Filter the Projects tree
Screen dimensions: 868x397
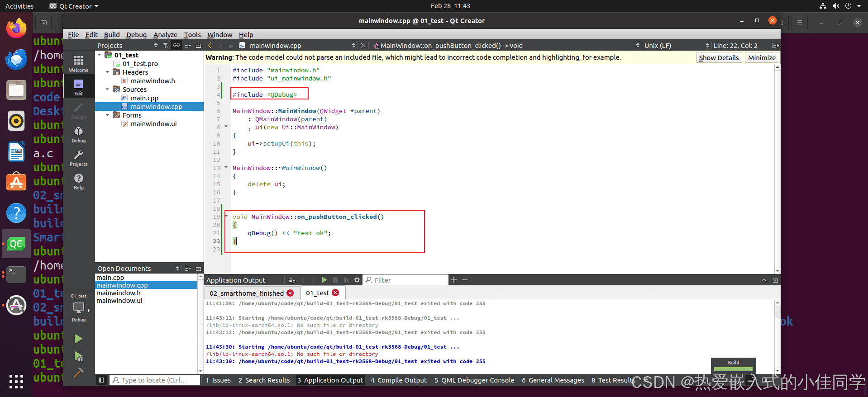pyautogui.click(x=166, y=46)
